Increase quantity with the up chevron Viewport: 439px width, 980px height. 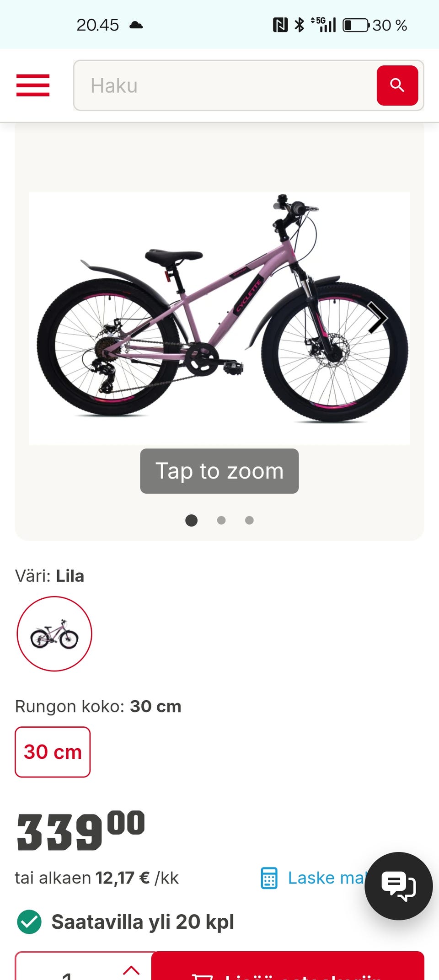pos(132,969)
